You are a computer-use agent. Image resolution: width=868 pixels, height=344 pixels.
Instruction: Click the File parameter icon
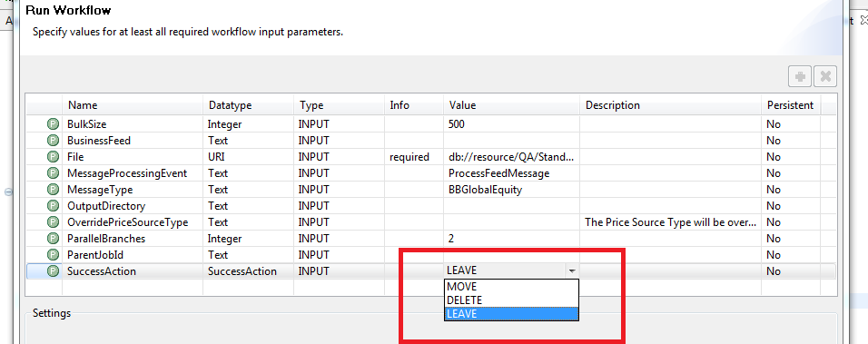click(x=54, y=157)
